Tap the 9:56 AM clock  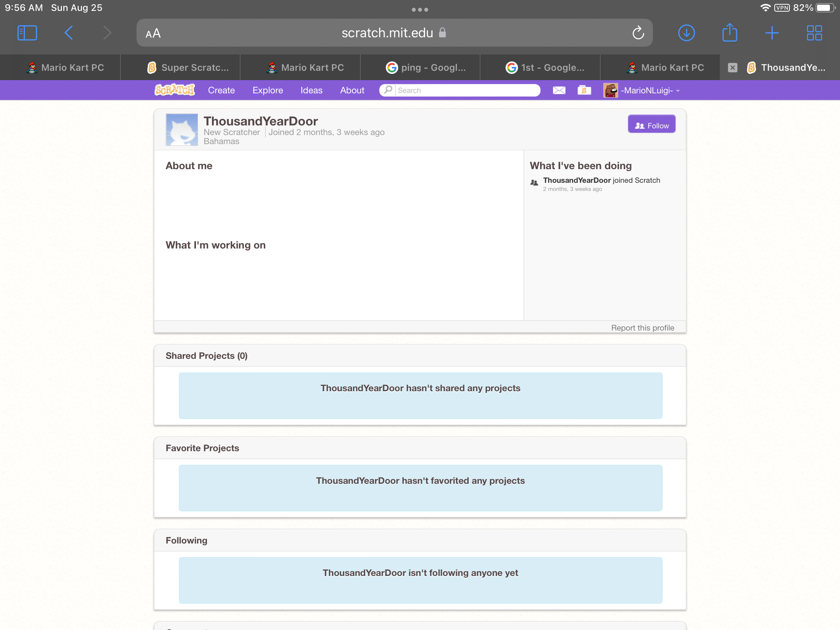(24, 8)
